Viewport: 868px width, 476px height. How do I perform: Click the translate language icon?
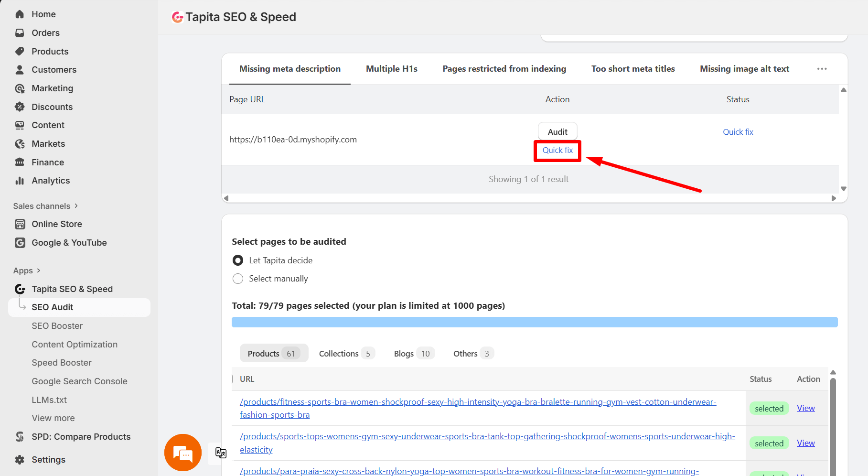pyautogui.click(x=221, y=453)
